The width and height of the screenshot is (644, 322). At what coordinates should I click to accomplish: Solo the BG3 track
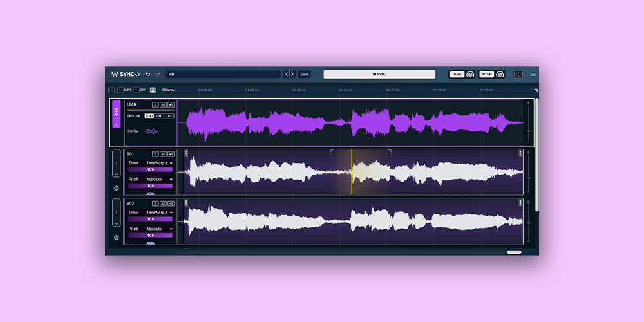click(x=155, y=204)
